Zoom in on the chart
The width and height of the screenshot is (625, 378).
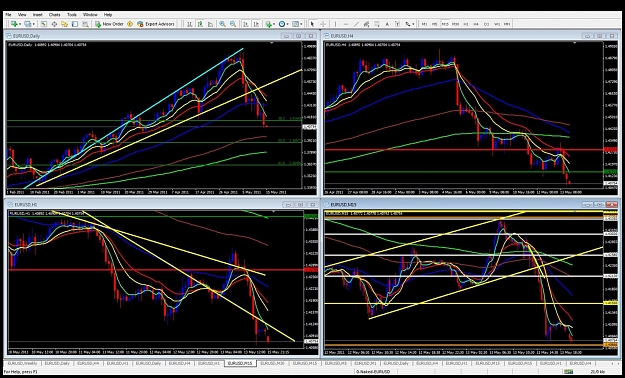tap(222, 24)
